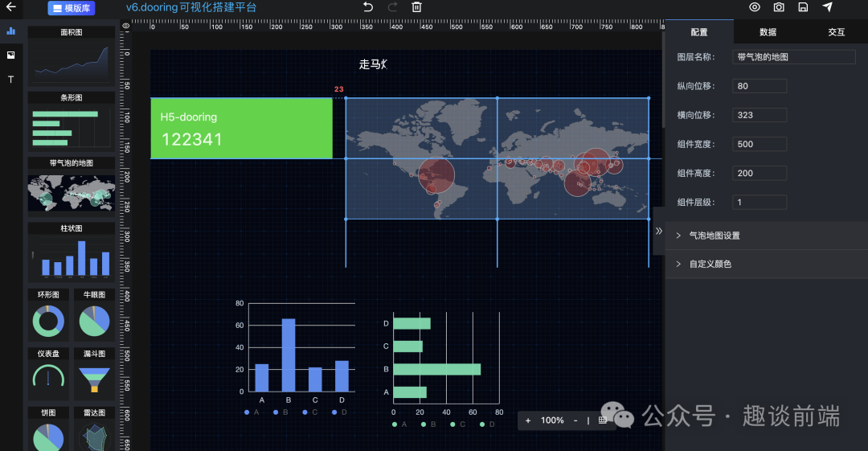
Task: Switch to the 数据 tab
Action: (768, 32)
